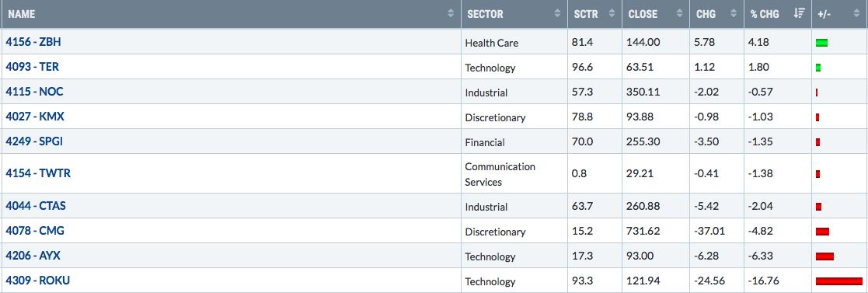Click ROKU's long red change bar
Viewport: 868px width, 293px height.
[838, 281]
